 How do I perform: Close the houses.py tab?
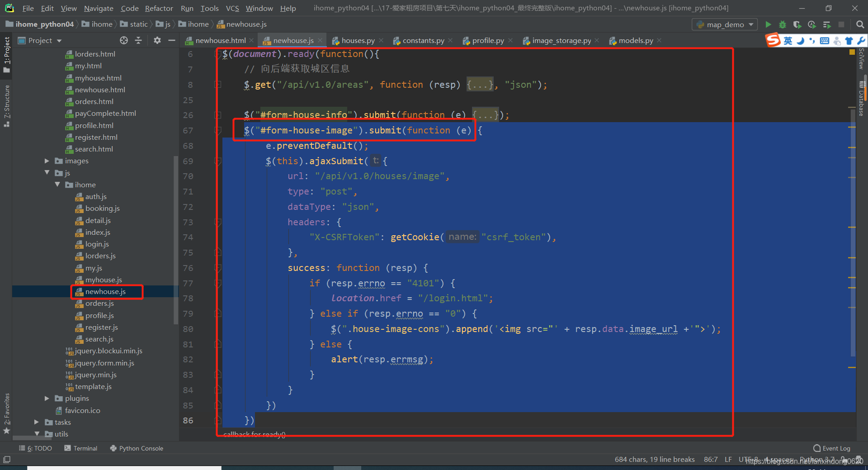point(381,40)
